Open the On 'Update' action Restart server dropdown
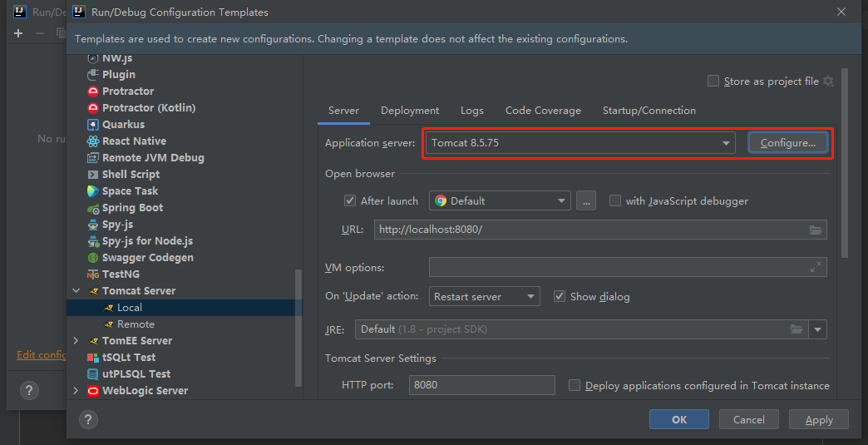 coord(485,297)
